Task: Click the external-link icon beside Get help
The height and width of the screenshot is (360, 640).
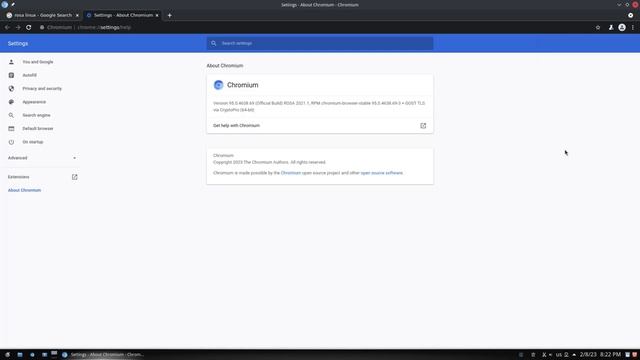Action: [423, 126]
